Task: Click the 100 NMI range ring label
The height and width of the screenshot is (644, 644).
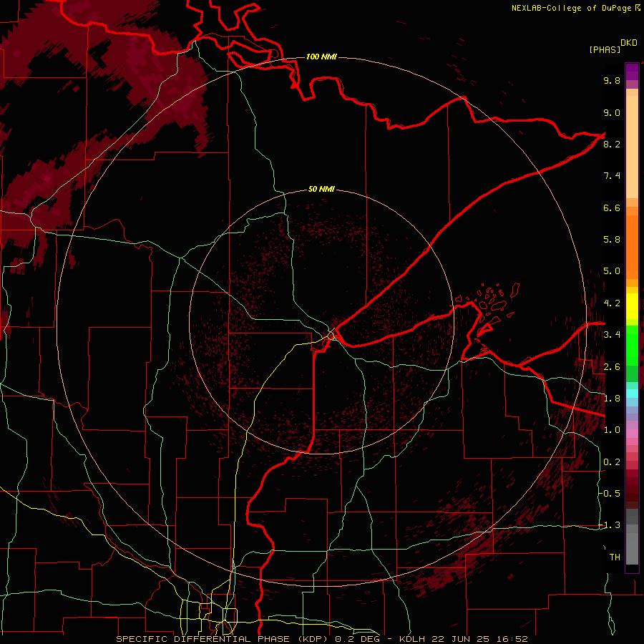Action: point(321,57)
